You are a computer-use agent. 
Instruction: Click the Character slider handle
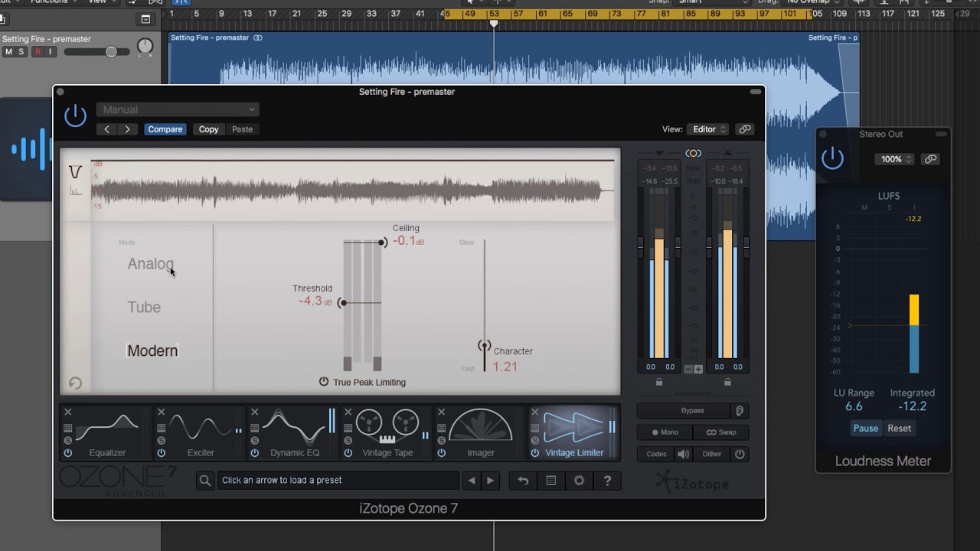484,345
